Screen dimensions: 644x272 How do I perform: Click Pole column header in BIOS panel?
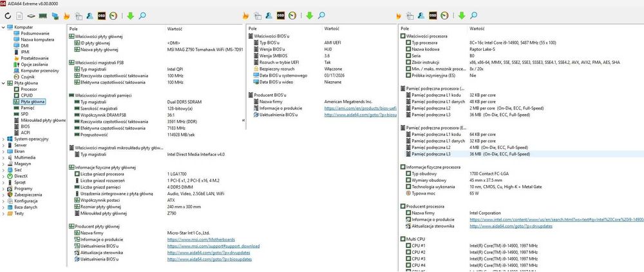pyautogui.click(x=252, y=29)
